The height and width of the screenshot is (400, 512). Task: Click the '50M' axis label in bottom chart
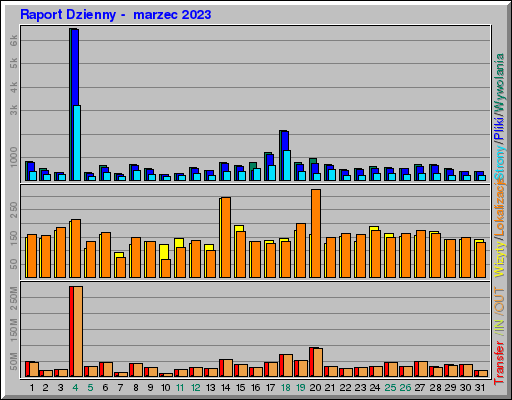(14, 361)
